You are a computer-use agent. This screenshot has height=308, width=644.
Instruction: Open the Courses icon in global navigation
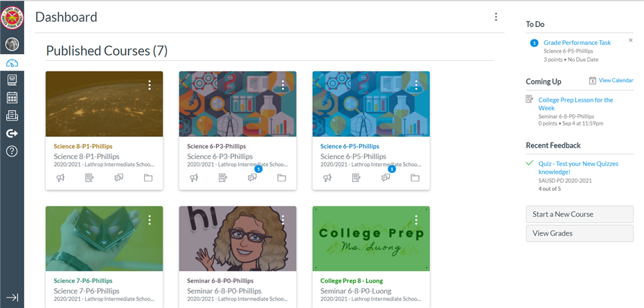click(x=12, y=80)
